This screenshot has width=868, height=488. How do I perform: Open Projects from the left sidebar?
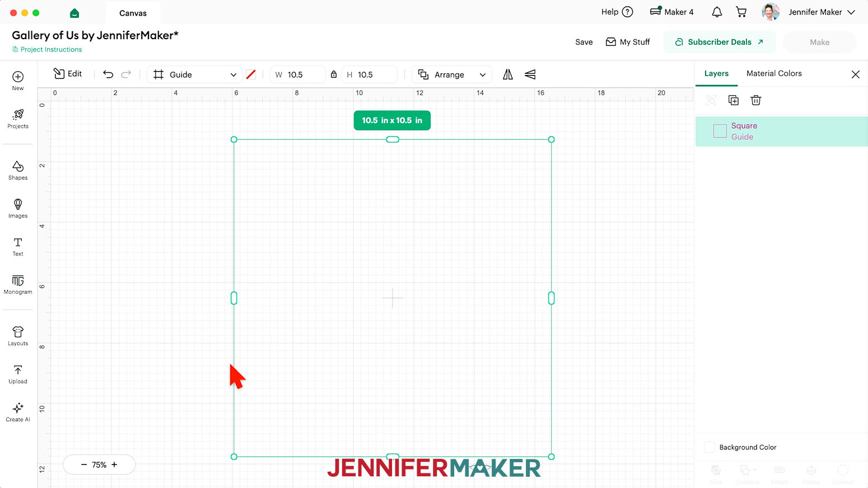pyautogui.click(x=18, y=119)
